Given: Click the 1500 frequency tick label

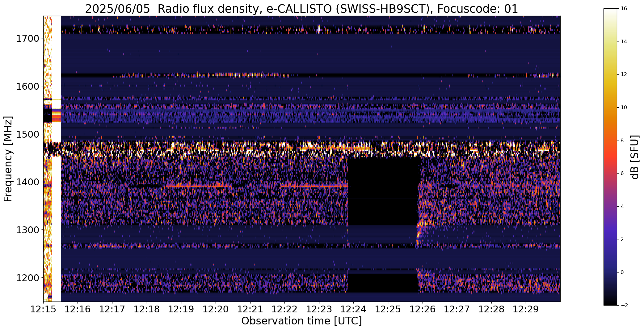Looking at the screenshot, I should [x=27, y=134].
